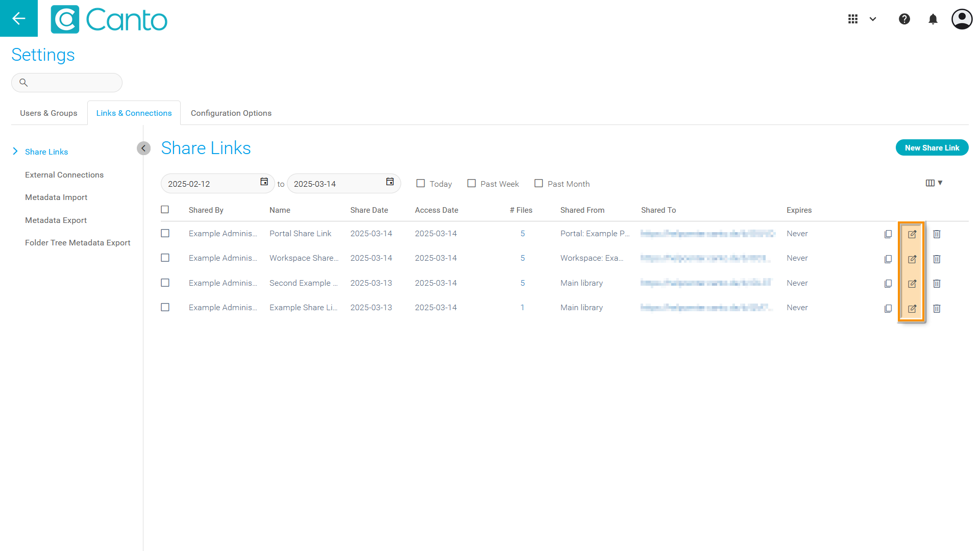The height and width of the screenshot is (551, 980).
Task: Copy the Portal Share Link URL
Action: 888,234
